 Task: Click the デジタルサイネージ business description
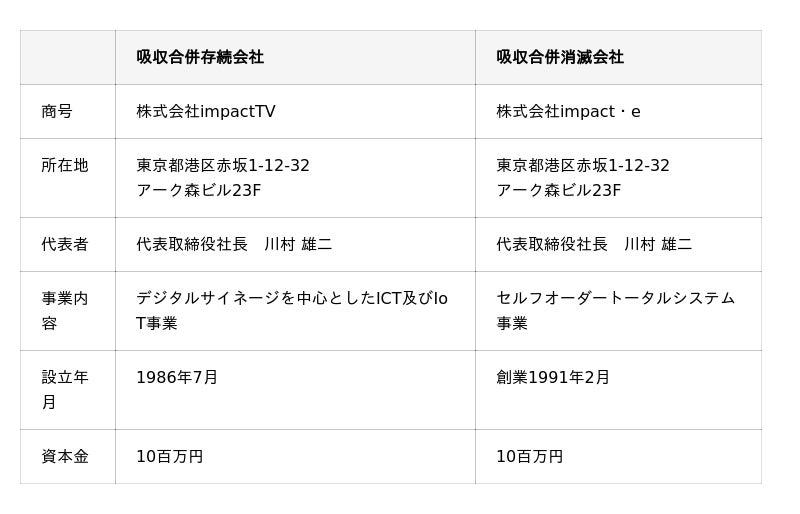coord(292,310)
